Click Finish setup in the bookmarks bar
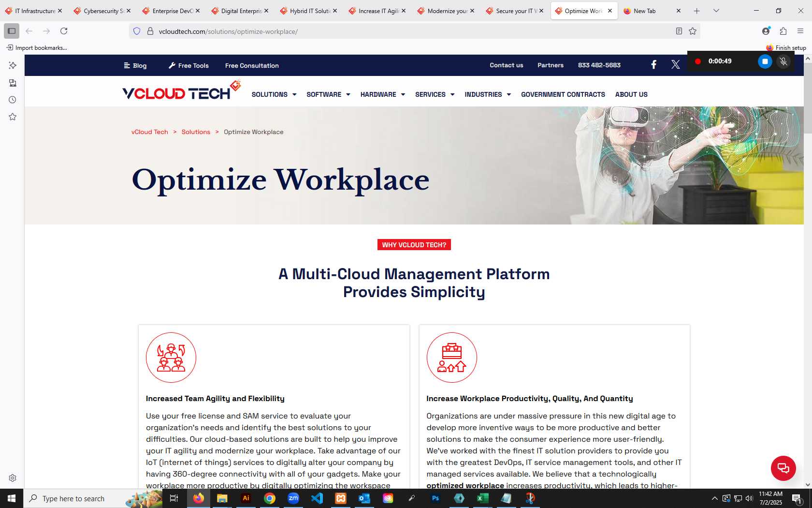Image resolution: width=812 pixels, height=508 pixels. pyautogui.click(x=786, y=47)
